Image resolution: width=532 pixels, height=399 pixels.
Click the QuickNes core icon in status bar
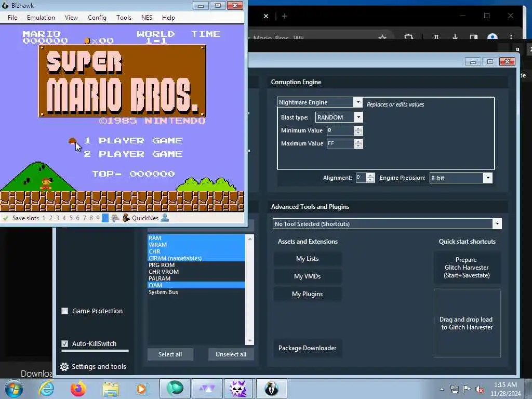coord(126,218)
